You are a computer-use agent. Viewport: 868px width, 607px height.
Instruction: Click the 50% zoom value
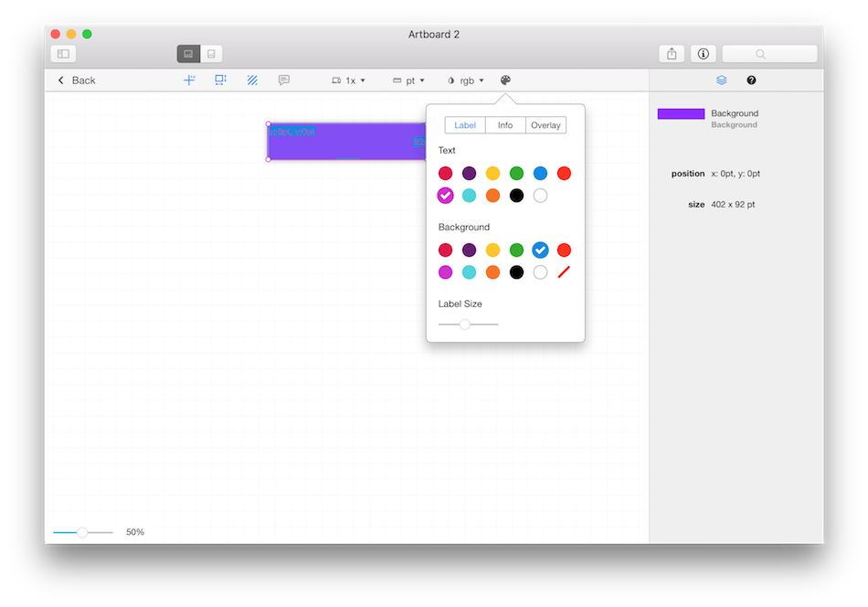coord(135,532)
